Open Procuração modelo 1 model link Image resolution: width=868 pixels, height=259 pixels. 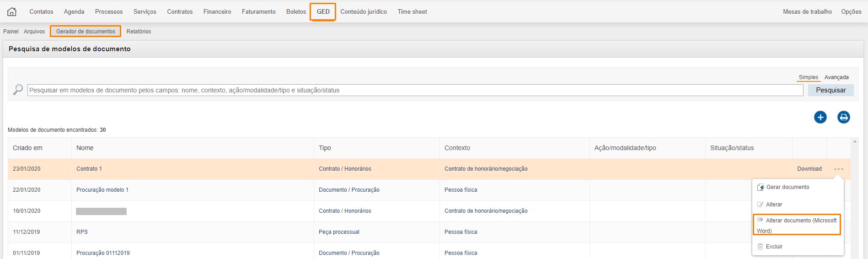coord(102,190)
